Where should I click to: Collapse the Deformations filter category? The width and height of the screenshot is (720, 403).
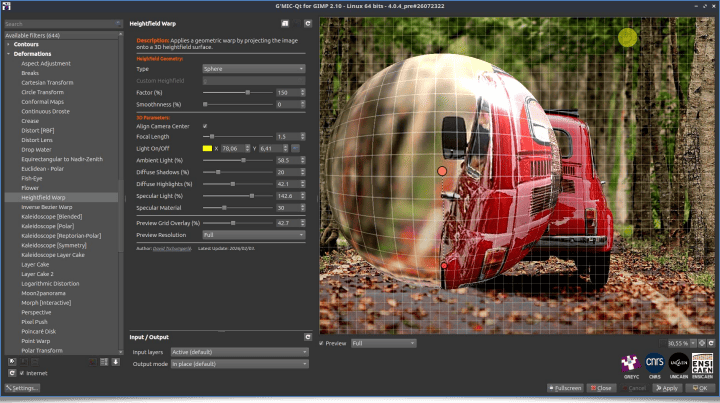click(9, 54)
